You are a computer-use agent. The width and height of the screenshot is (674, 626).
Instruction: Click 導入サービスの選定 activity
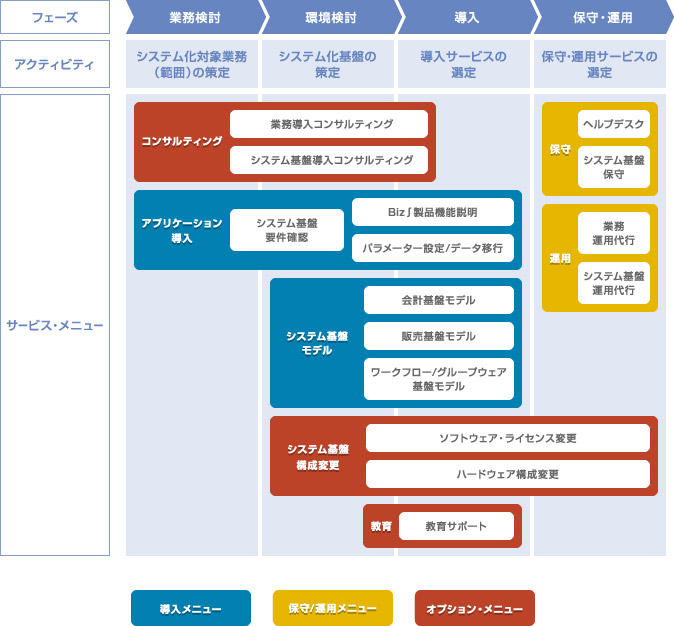[x=463, y=64]
